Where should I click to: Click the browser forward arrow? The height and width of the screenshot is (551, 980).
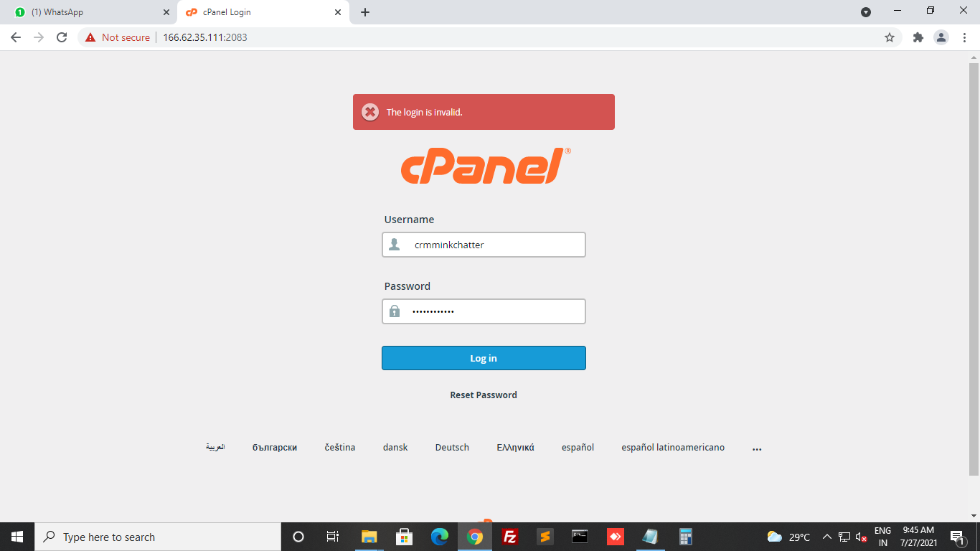[39, 37]
